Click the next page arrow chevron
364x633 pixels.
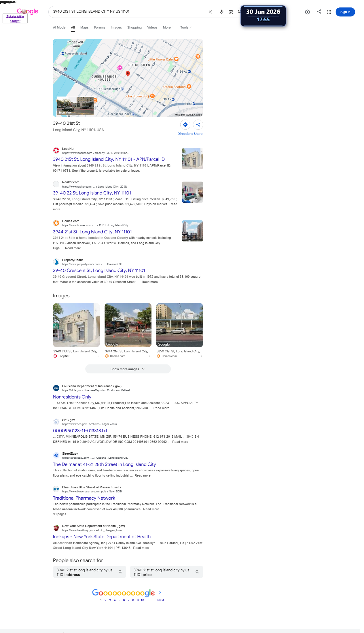pos(160,592)
